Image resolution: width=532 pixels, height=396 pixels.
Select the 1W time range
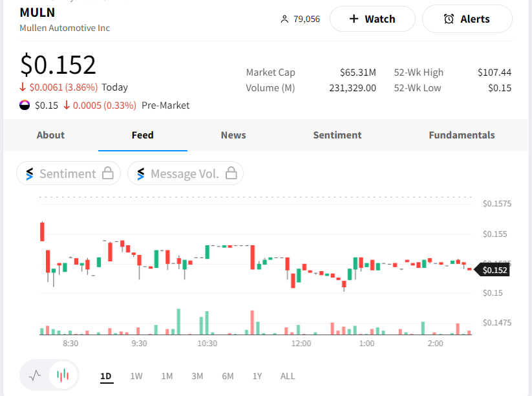click(x=136, y=376)
